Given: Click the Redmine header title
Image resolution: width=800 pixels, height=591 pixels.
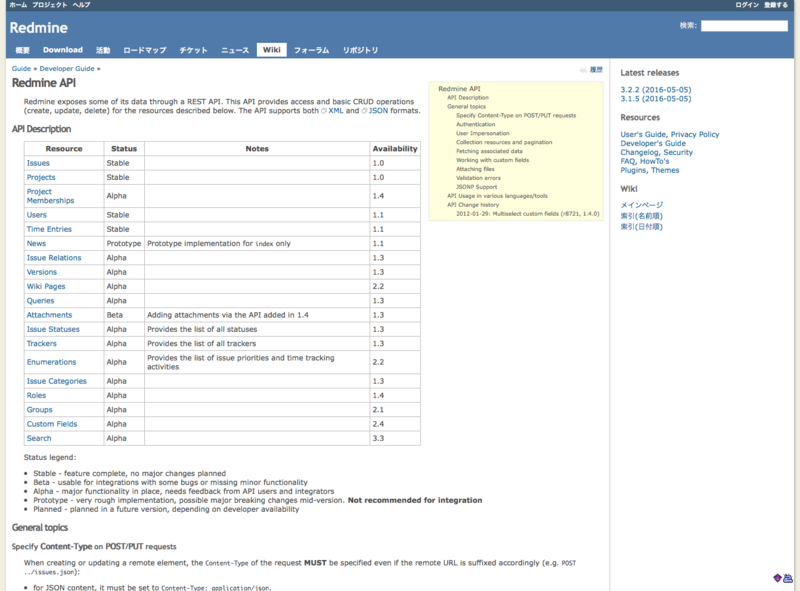Looking at the screenshot, I should 39,28.
